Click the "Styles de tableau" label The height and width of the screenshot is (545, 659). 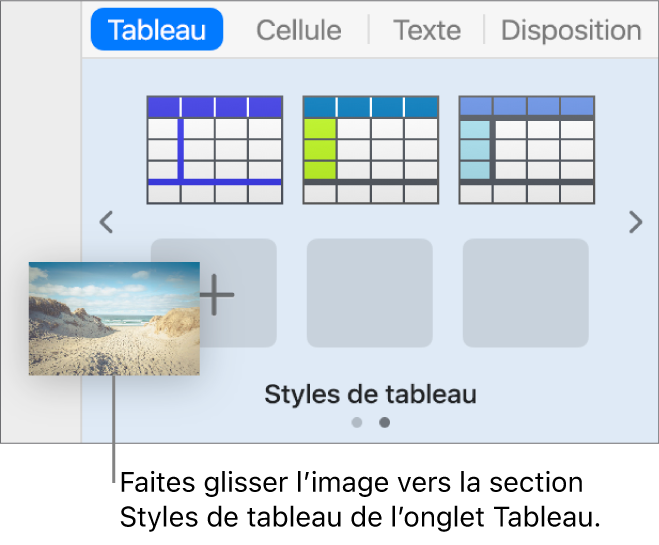[370, 395]
